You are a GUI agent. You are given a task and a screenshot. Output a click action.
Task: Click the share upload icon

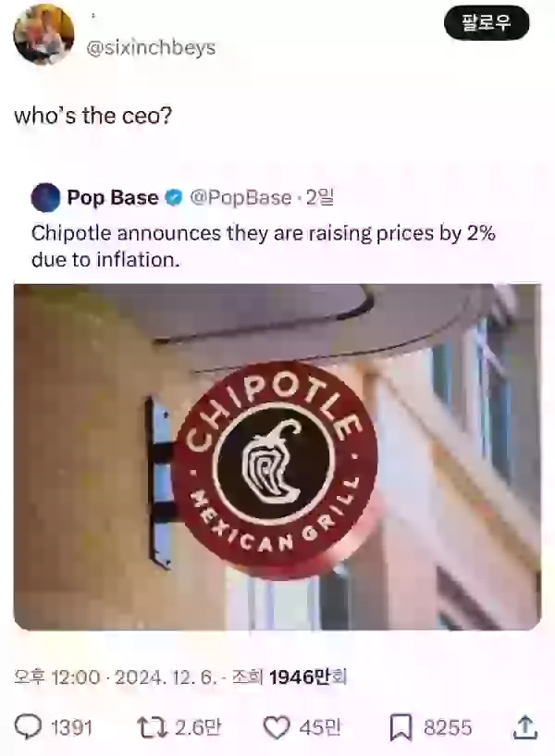[x=525, y=727]
